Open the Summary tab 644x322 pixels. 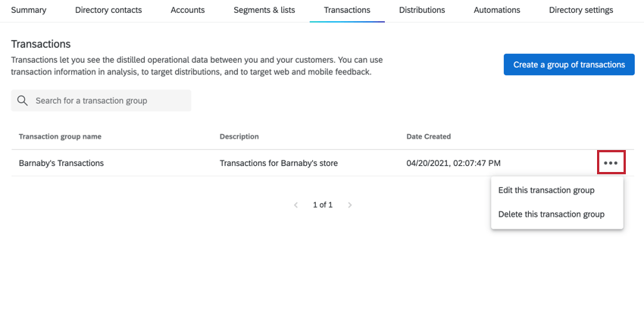tap(28, 11)
